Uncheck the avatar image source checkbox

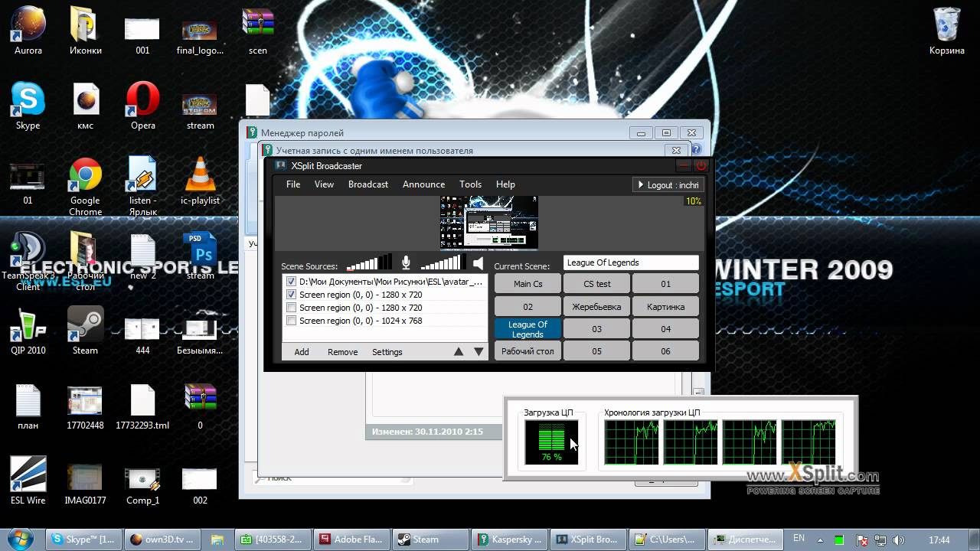coord(291,282)
